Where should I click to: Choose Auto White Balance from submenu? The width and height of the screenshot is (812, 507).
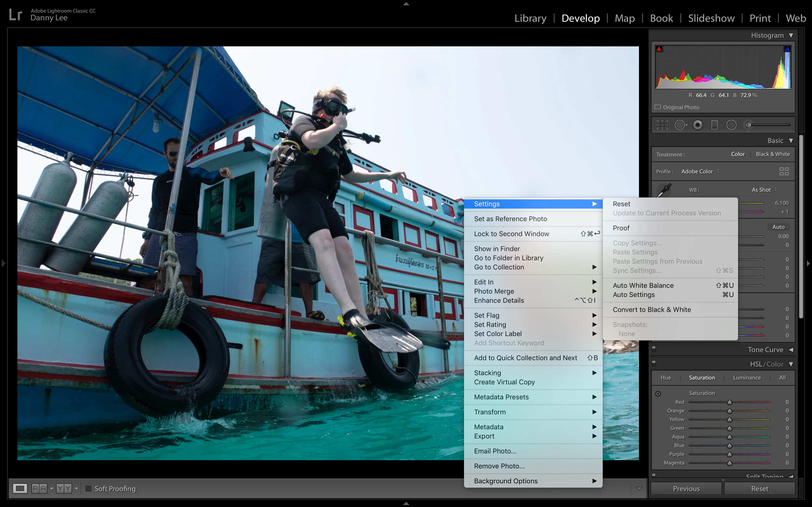(x=643, y=285)
